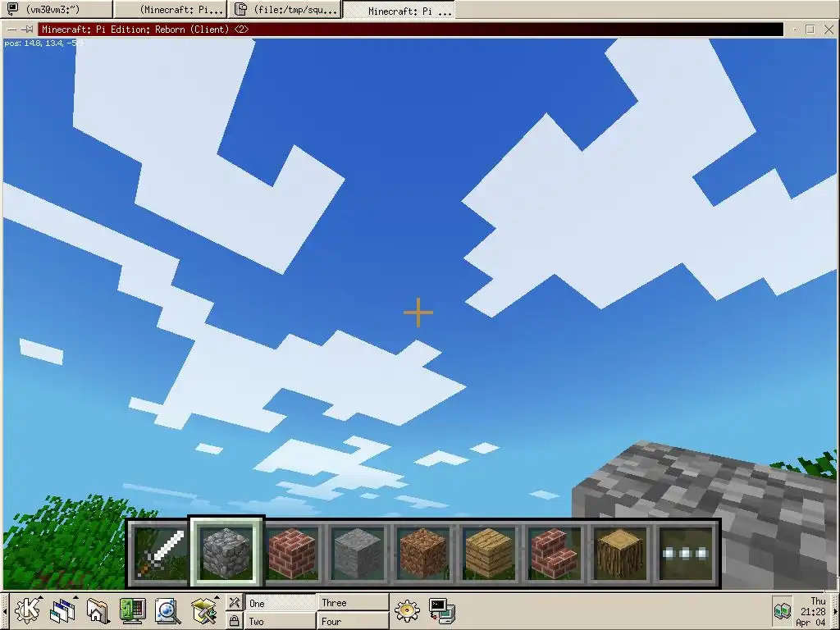Open the package tools box icon
The width and height of the screenshot is (840, 630).
pyautogui.click(x=203, y=610)
